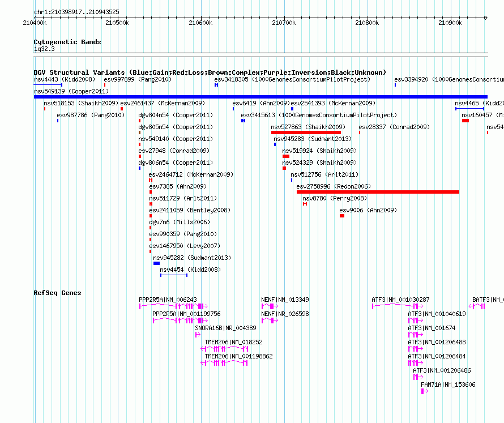
Task: Select nsv945283 (Sudmant2013) label
Action: 313,139
